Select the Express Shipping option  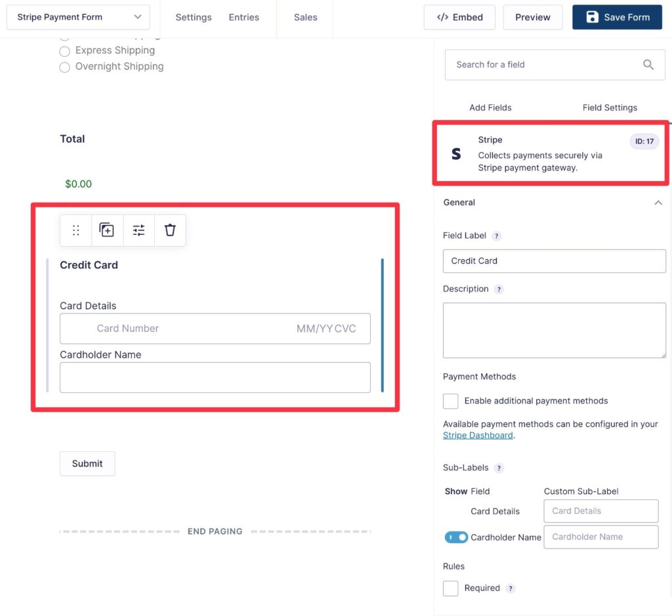(64, 51)
